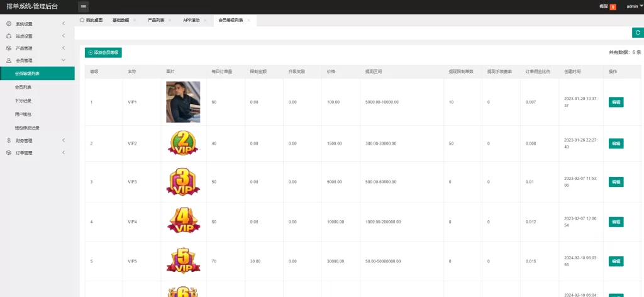The height and width of the screenshot is (297, 644).
Task: Click the 会员管理 person icon in sidebar
Action: [x=9, y=60]
